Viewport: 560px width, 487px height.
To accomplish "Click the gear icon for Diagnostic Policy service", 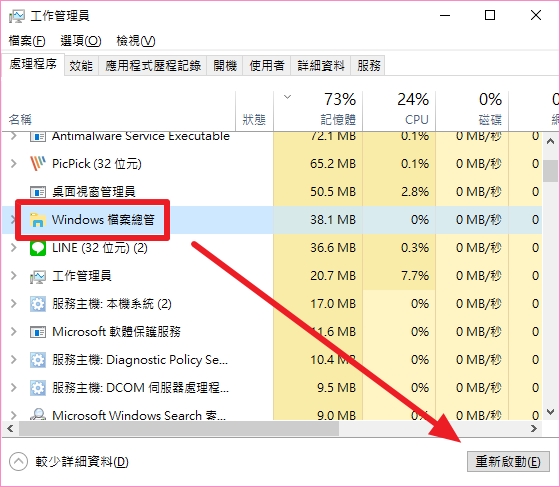I will [x=38, y=360].
